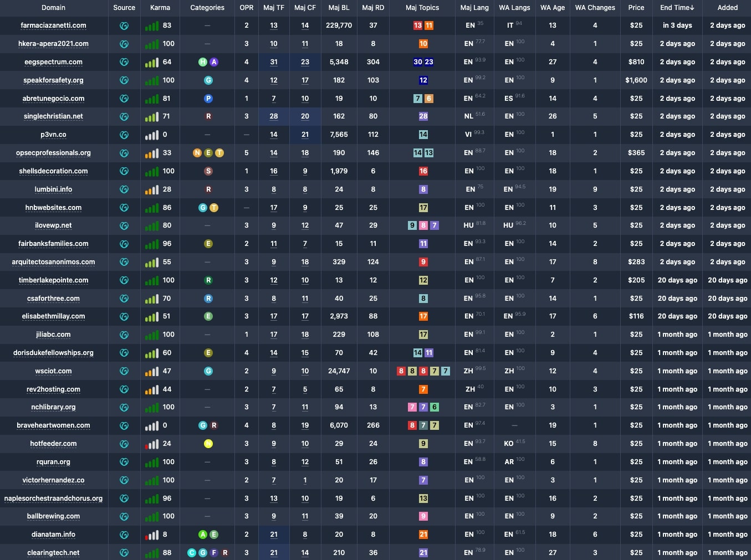
Task: Open the speakforsafety.org domain link
Action: click(53, 80)
